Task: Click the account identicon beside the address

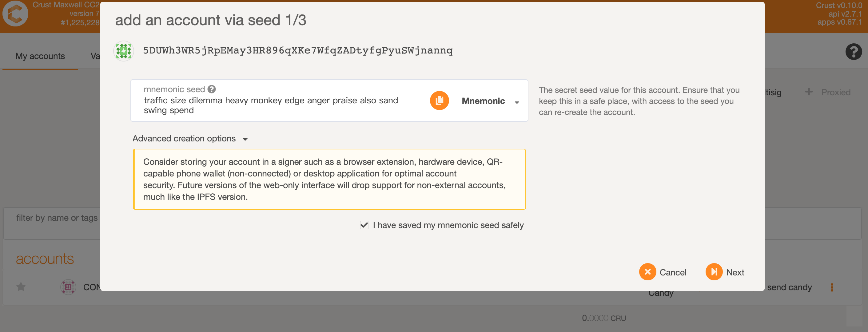Action: click(x=124, y=51)
